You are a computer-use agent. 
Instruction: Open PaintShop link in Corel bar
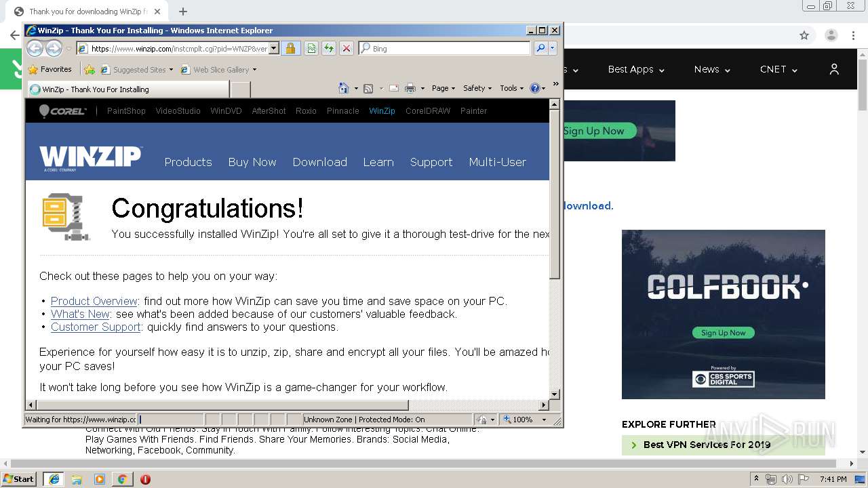point(126,111)
